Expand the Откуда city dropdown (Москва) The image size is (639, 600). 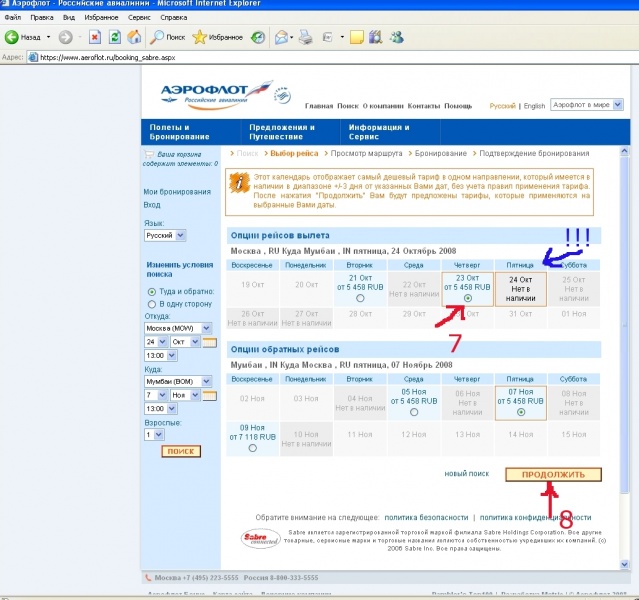click(x=206, y=328)
